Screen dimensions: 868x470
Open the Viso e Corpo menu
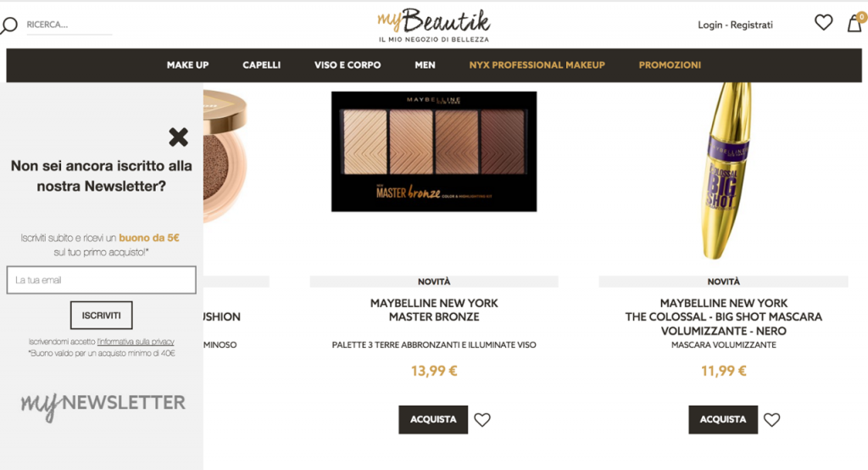(x=348, y=64)
